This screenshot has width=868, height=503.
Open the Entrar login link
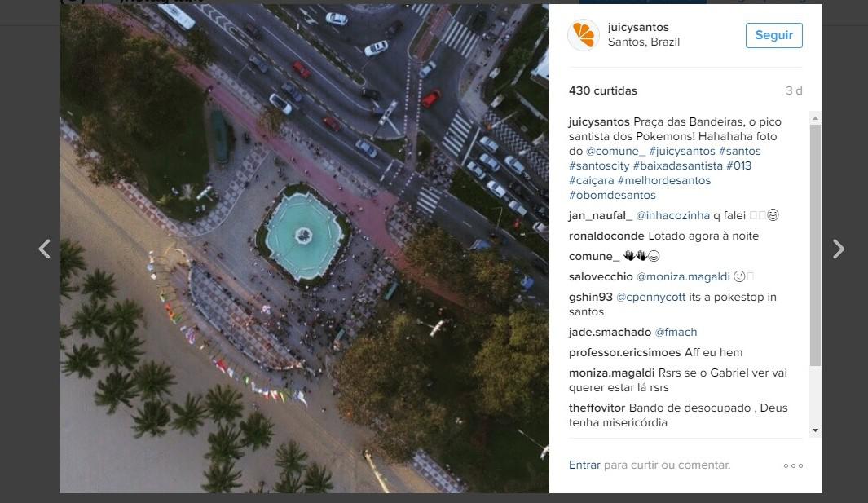[584, 465]
